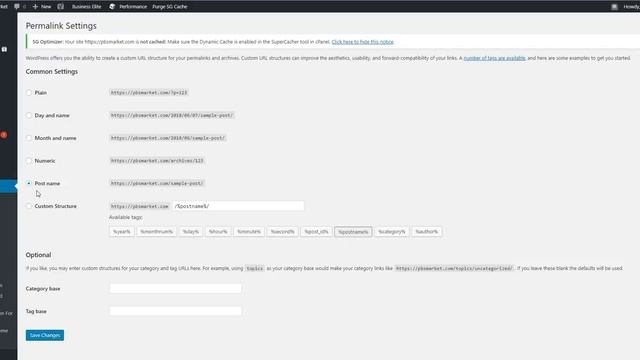Click the Plain example URL code

pyautogui.click(x=149, y=93)
